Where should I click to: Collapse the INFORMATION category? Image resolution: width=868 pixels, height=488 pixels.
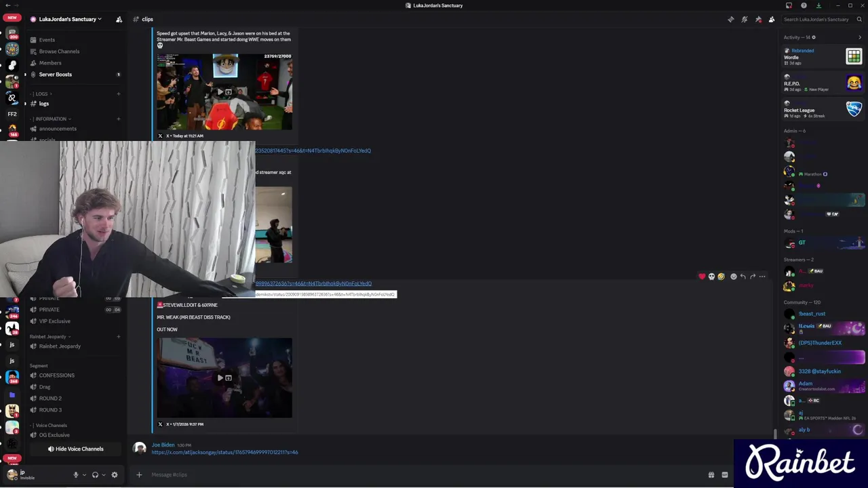(x=52, y=119)
